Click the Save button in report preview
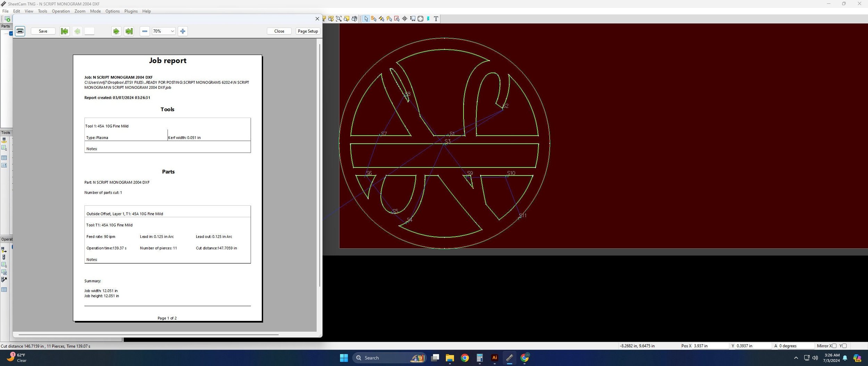The image size is (868, 366). pos(43,31)
